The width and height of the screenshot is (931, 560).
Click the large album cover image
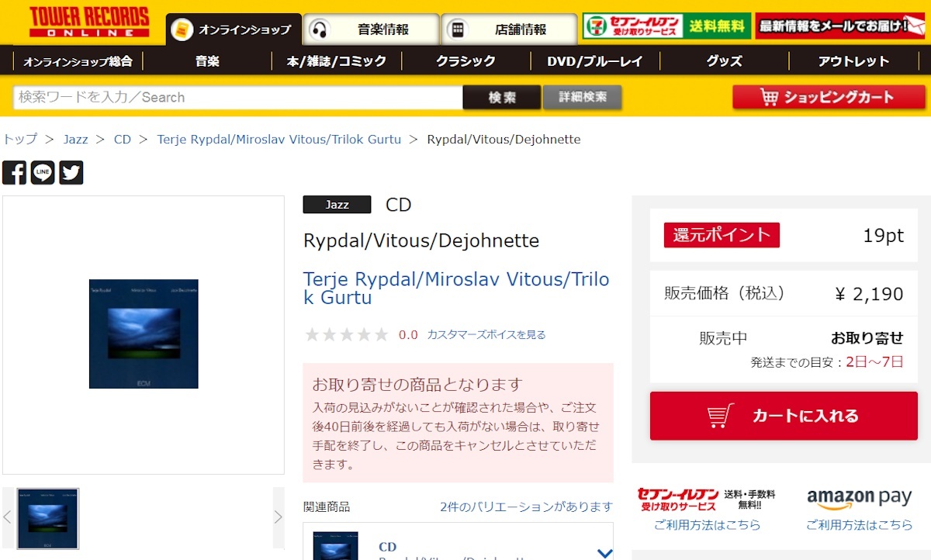point(144,334)
